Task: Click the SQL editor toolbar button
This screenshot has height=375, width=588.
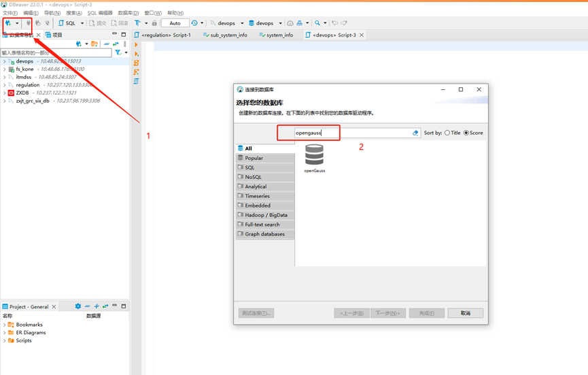Action: (67, 23)
